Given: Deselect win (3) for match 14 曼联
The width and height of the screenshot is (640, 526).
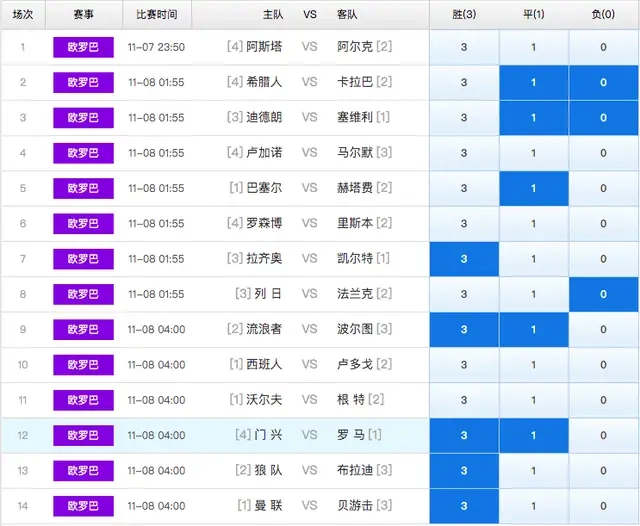Looking at the screenshot, I should (464, 506).
